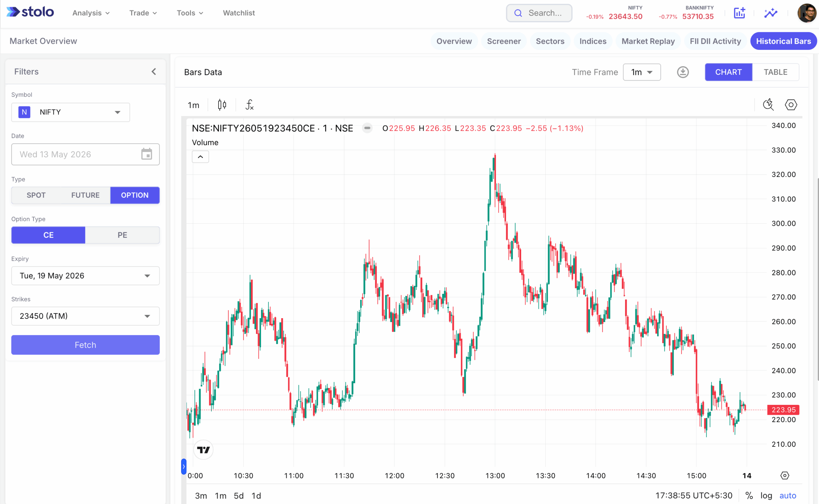This screenshot has width=819, height=504.
Task: Switch to TABLE view
Action: tap(775, 72)
